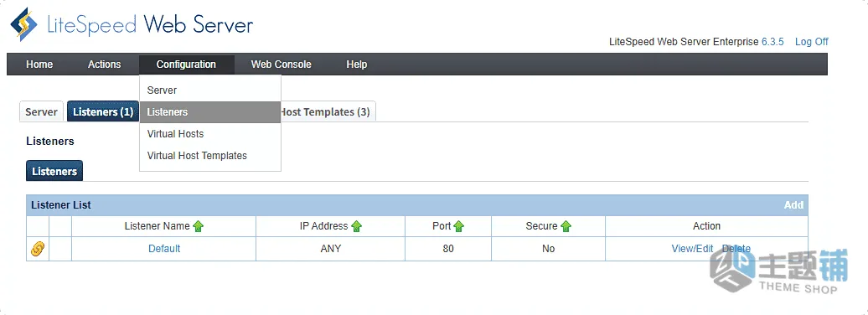Viewport: 868px width, 315px height.
Task: Open the Default listener link
Action: 164,249
